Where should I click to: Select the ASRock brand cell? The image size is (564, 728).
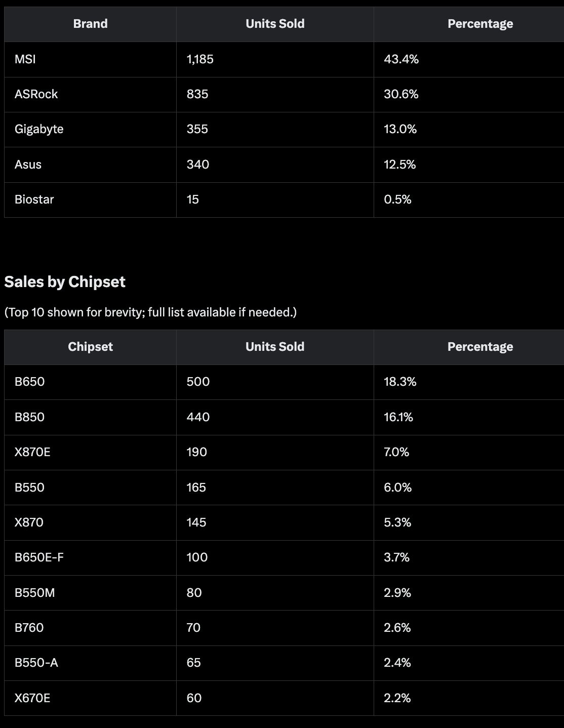[36, 94]
